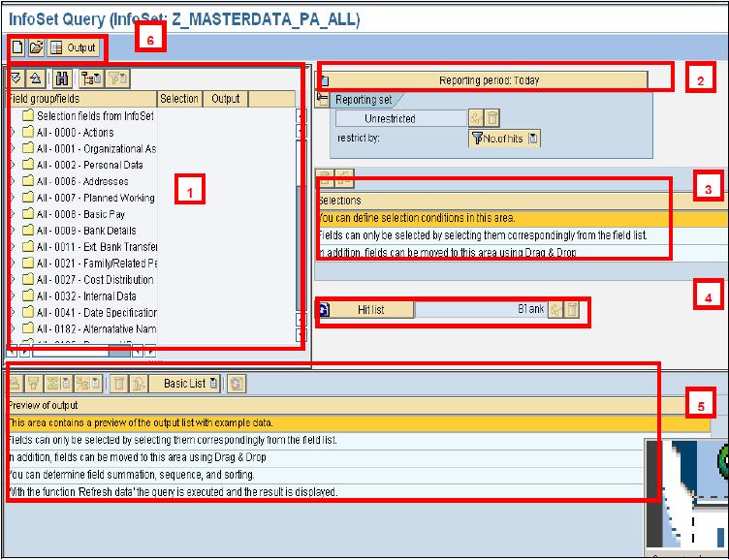729x560 pixels.
Task: Click the delete icon beside Hit list Blank
Action: (573, 310)
